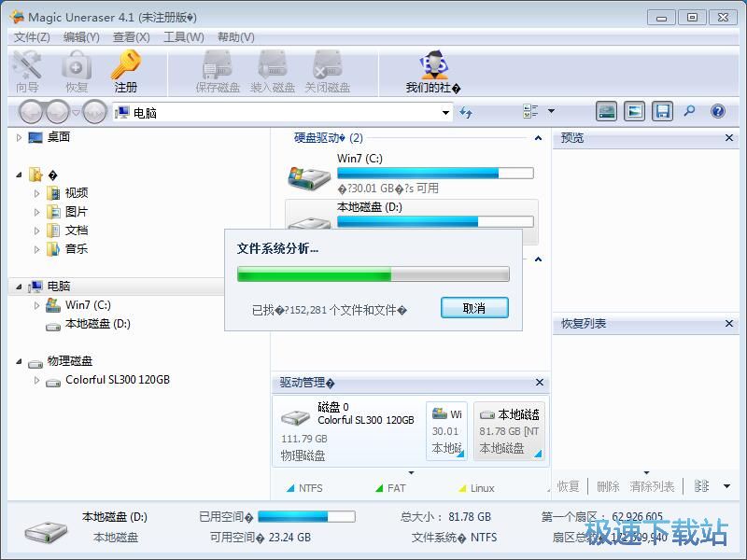
Task: Open search with the magnifier icon
Action: pos(689,111)
